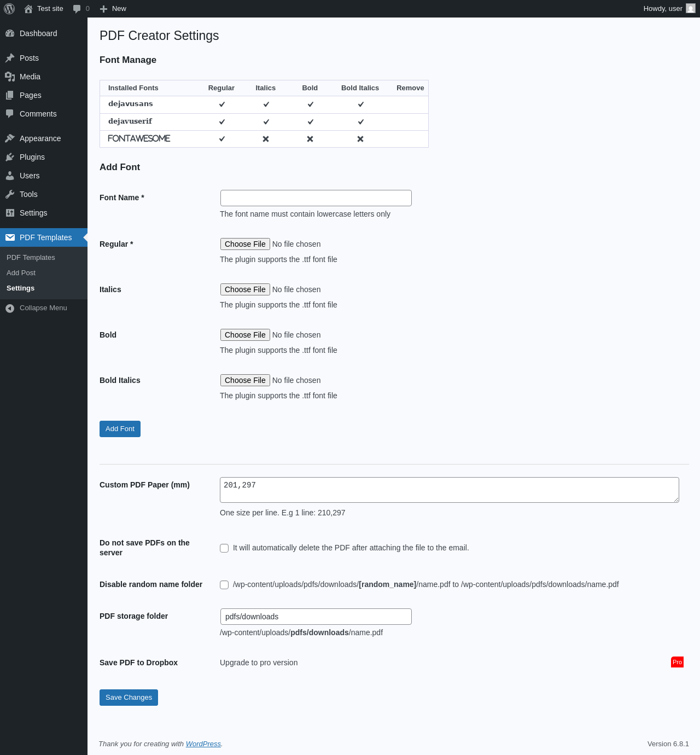This screenshot has height=755, width=700.
Task: Click dejavuserif Italics checkmark
Action: [266, 122]
